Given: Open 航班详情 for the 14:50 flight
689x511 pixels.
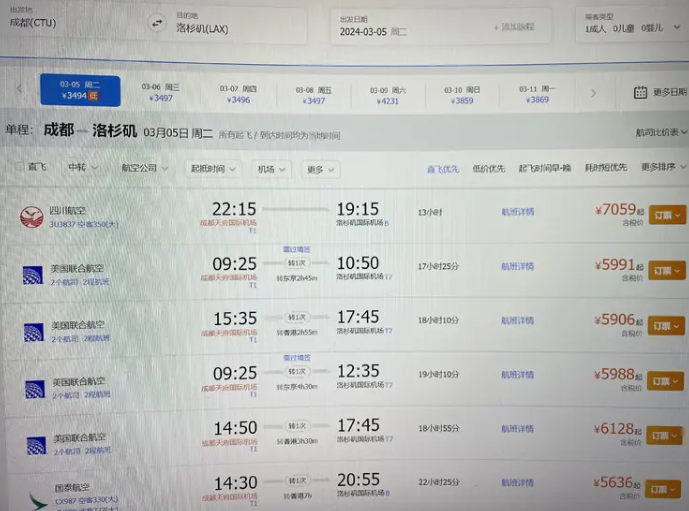Looking at the screenshot, I should pyautogui.click(x=517, y=429).
